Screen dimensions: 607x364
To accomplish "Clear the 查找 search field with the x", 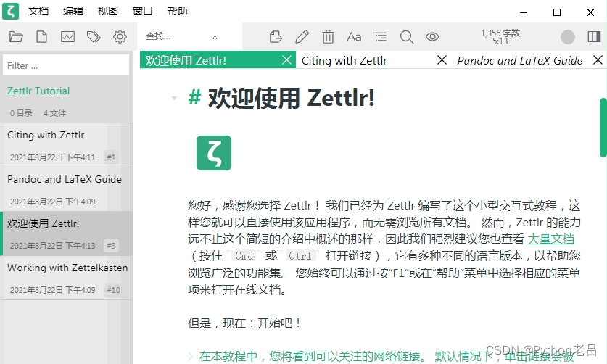I will 215,37.
